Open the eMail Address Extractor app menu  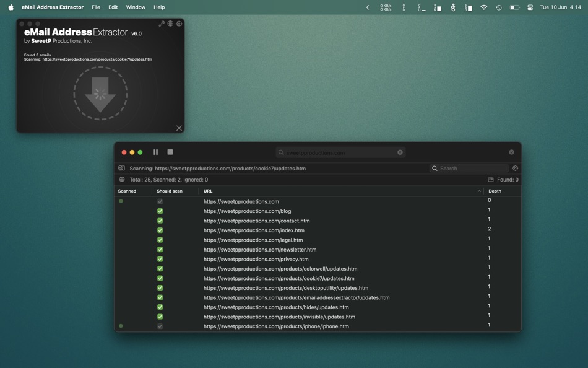tap(53, 7)
